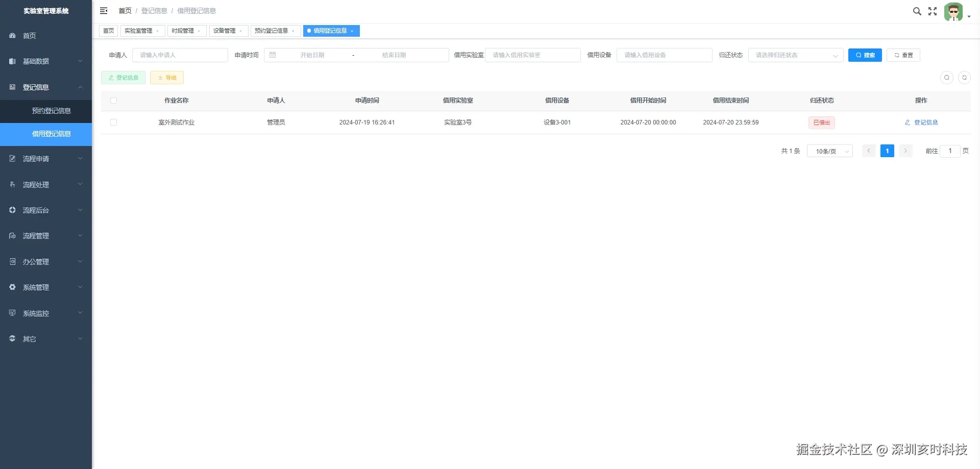980x469 pixels.
Task: Click the 基础数据 sidebar icon
Action: tap(12, 61)
